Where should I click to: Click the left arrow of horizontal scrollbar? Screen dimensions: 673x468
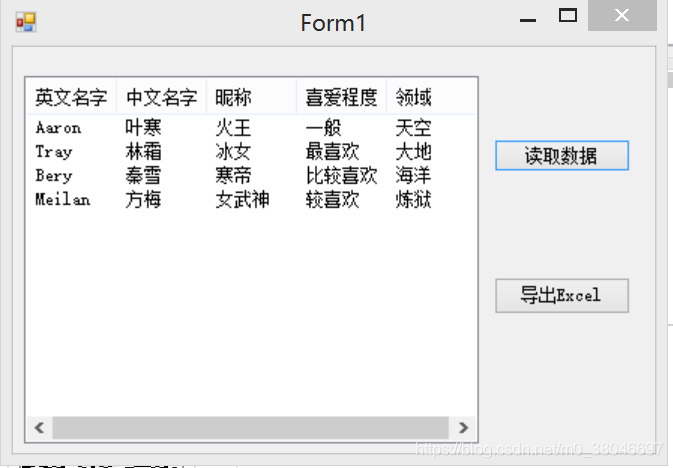(x=39, y=428)
